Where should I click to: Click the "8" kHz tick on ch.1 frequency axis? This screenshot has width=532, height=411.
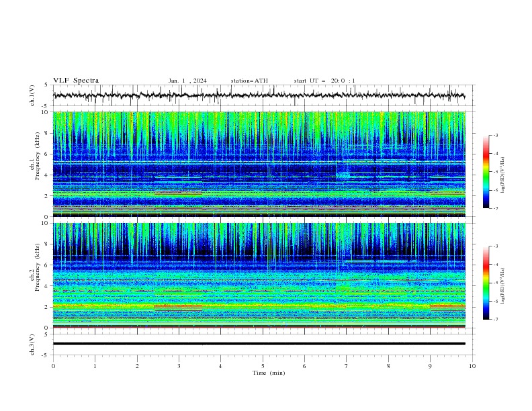tap(47, 133)
